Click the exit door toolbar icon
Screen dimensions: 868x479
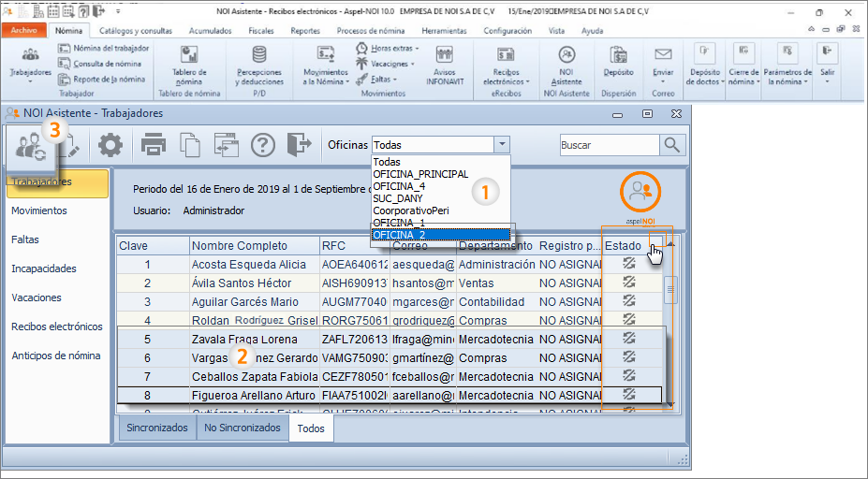(x=298, y=144)
